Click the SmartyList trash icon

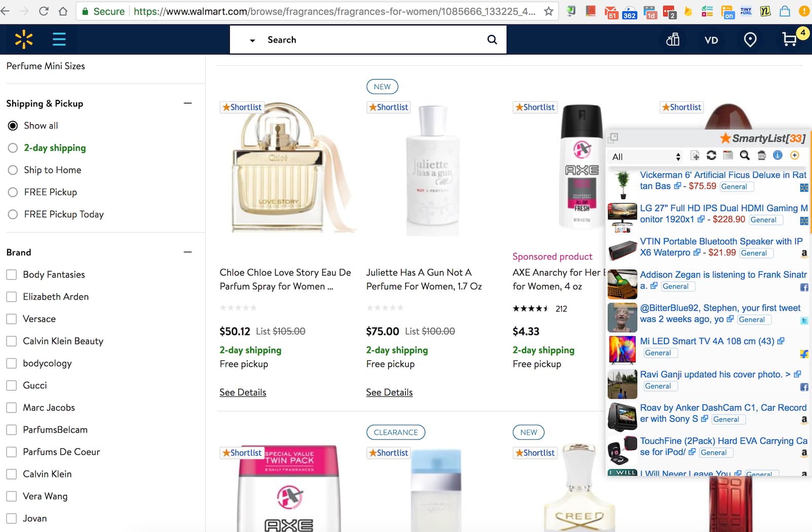761,155
